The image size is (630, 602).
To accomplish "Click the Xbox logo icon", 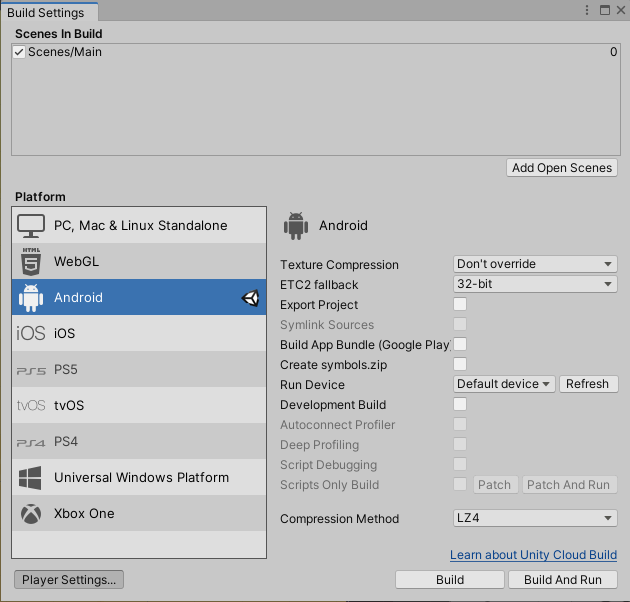I will click(31, 514).
